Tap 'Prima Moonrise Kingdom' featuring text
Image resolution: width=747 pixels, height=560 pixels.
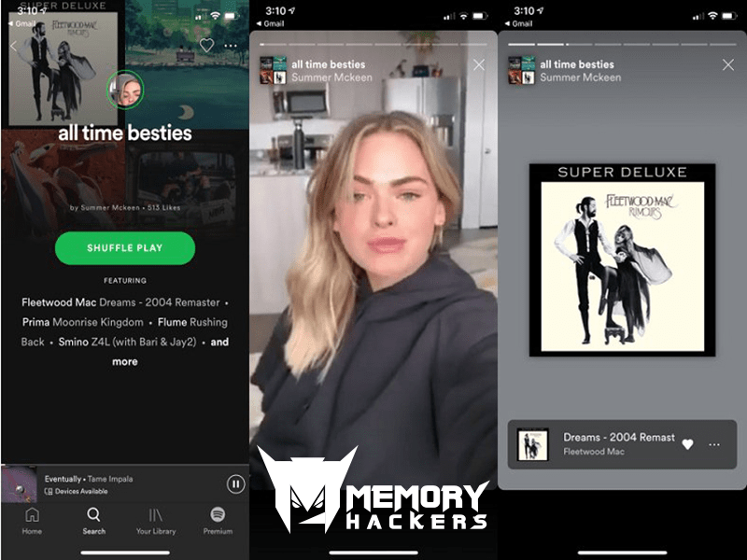(82, 322)
